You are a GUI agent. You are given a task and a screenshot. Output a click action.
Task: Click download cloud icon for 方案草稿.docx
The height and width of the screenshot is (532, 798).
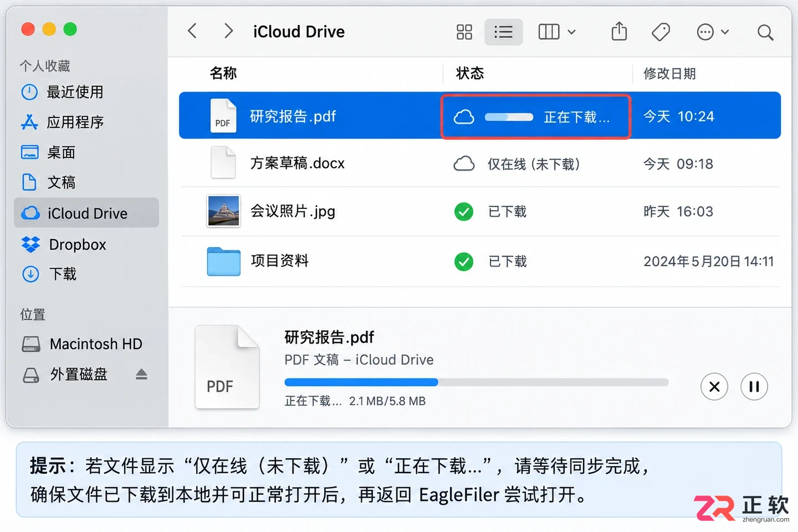pos(464,164)
